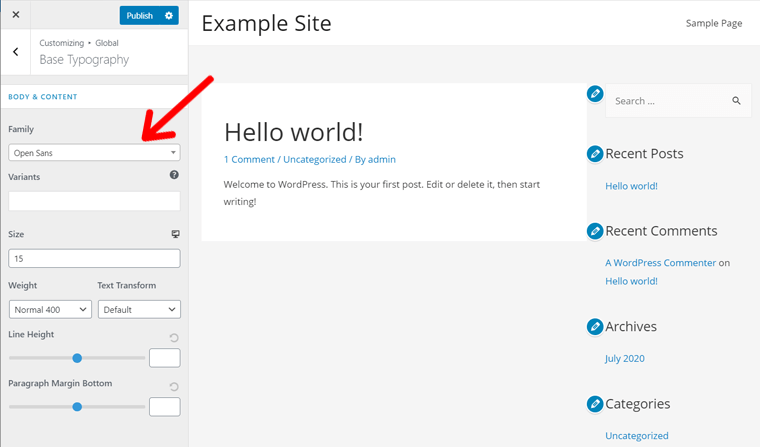Click the responsive device icon beside Size
This screenshot has height=447, width=760.
click(175, 234)
